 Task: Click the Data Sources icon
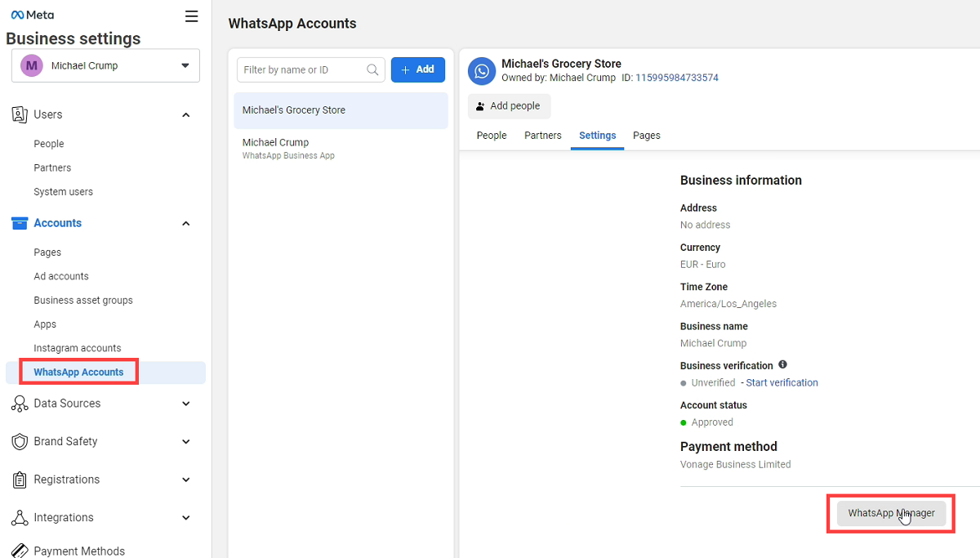pos(20,404)
